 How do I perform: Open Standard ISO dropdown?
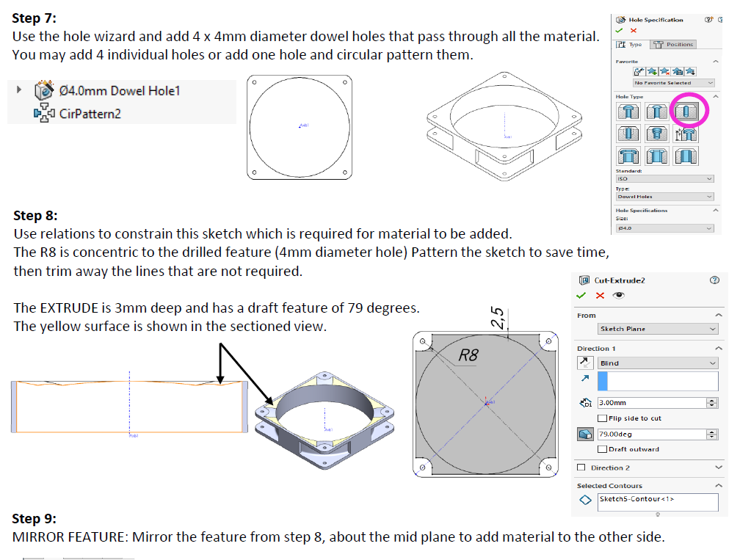(664, 179)
